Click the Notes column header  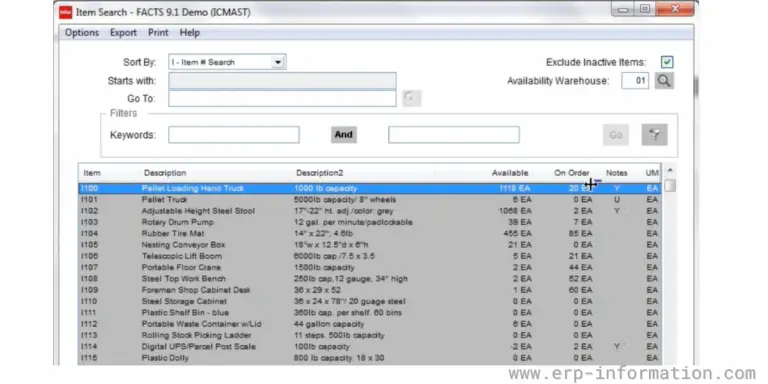point(617,173)
